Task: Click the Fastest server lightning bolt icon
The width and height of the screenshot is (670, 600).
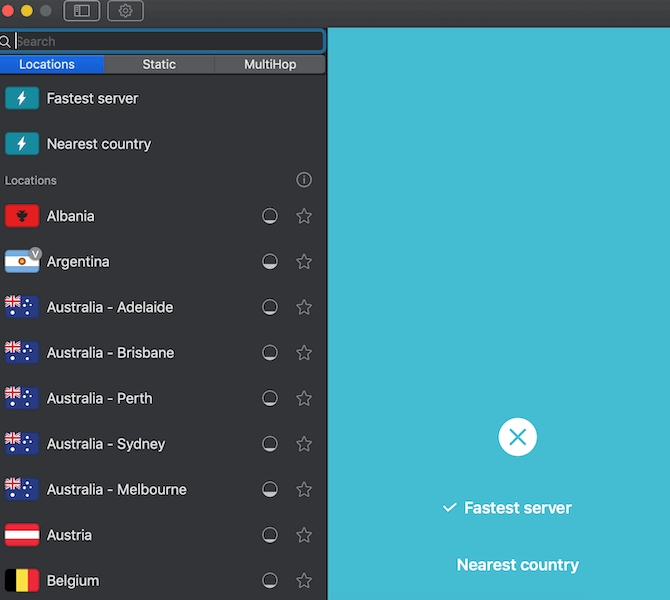Action: (22, 98)
